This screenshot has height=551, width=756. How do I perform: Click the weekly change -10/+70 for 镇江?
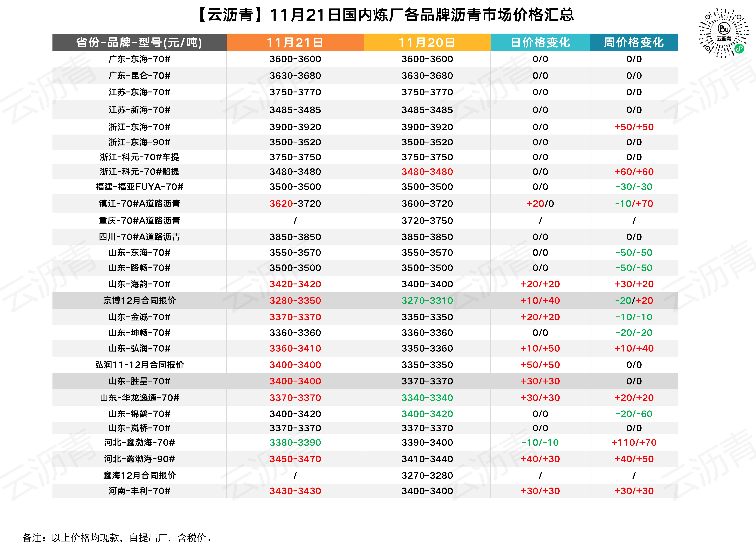coord(634,204)
